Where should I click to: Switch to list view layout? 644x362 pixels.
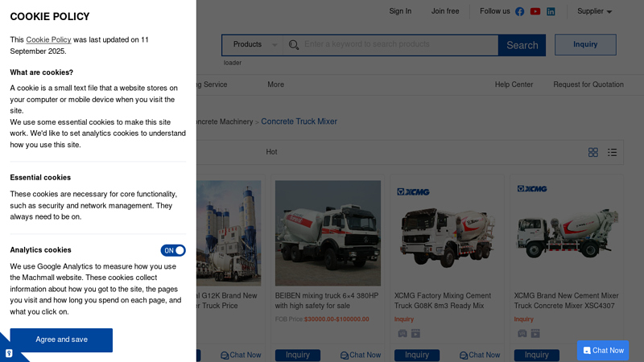pos(613,152)
